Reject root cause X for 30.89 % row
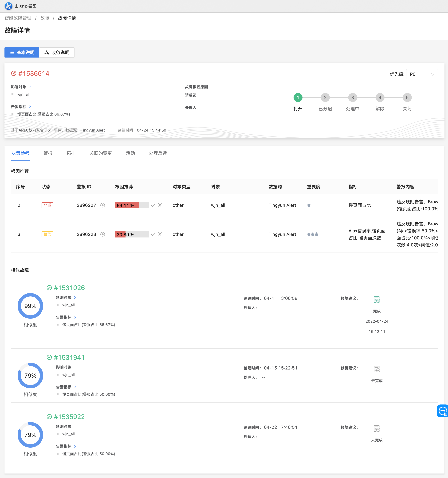The width and height of the screenshot is (448, 478). pyautogui.click(x=160, y=234)
